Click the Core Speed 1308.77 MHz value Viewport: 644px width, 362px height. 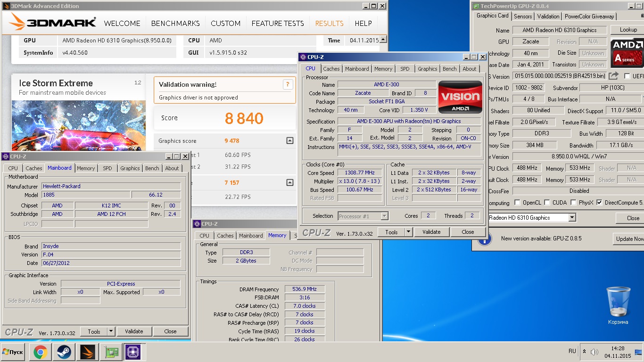(x=360, y=173)
